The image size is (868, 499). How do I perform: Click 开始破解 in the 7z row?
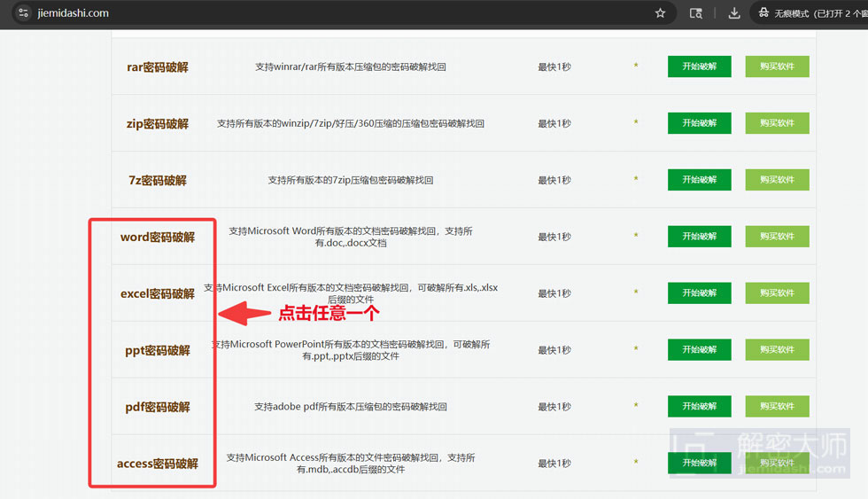[x=699, y=179]
